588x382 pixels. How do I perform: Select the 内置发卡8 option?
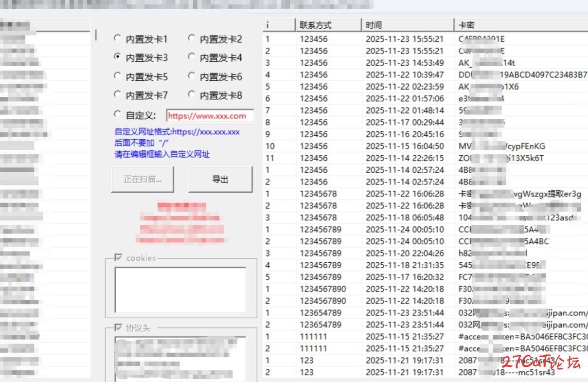(192, 95)
